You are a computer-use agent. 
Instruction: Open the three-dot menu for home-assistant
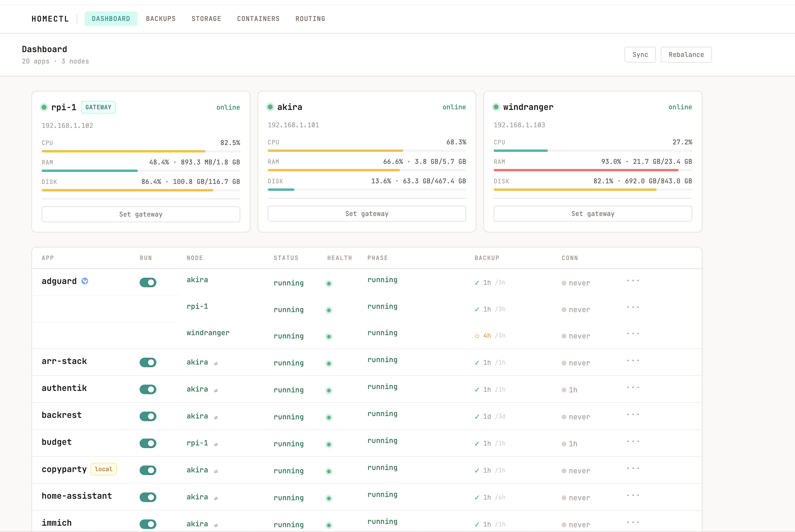click(633, 495)
